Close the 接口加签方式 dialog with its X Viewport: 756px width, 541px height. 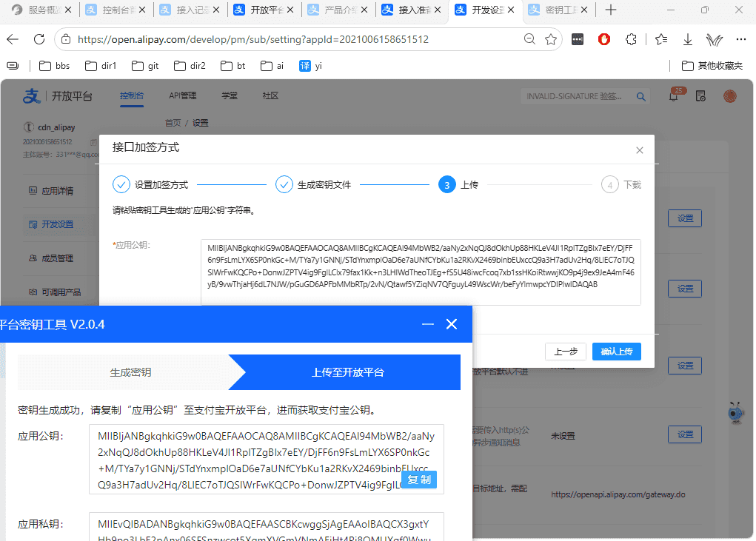(x=639, y=150)
